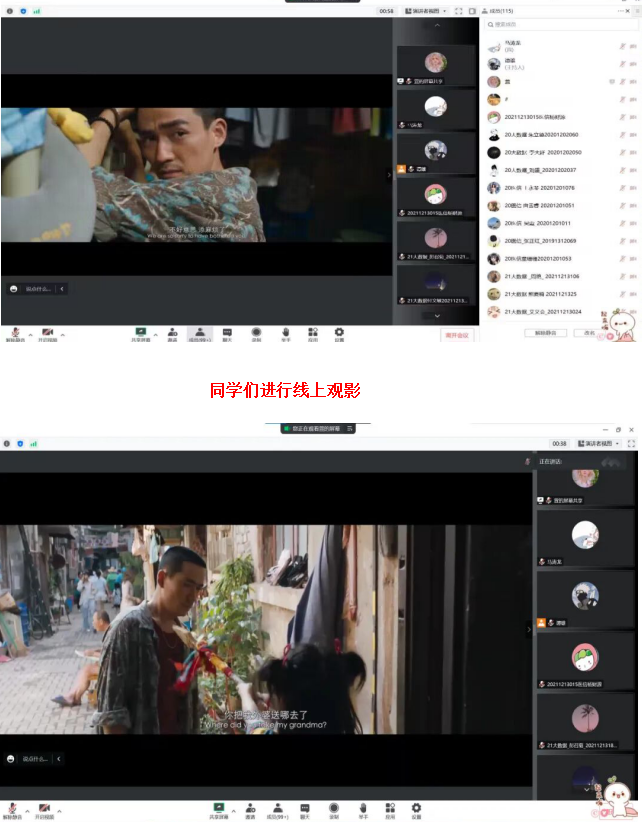Toggle 举手 raise hand in upper toolbar

pyautogui.click(x=286, y=334)
